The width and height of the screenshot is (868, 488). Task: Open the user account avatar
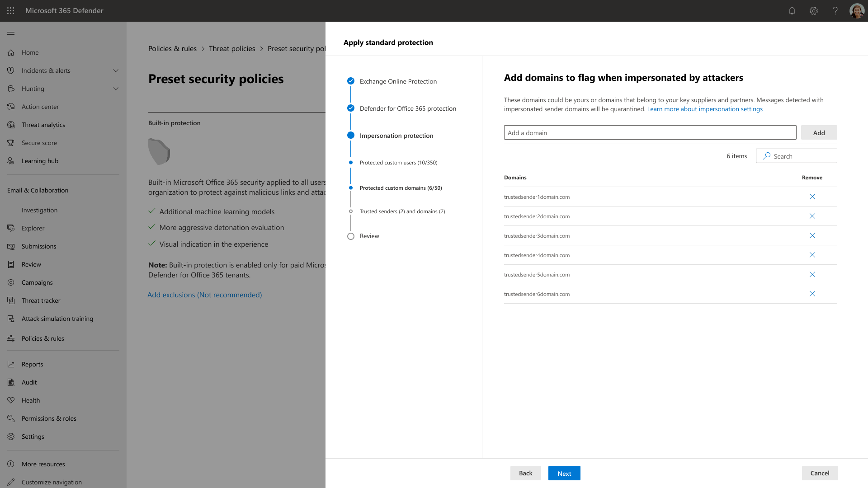[x=857, y=11]
